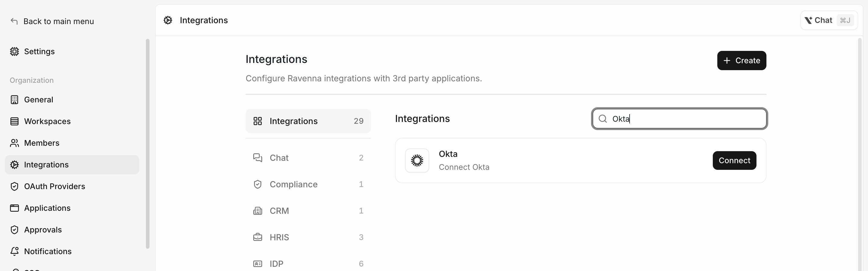
Task: Open Approvals in the sidebar
Action: (x=72, y=230)
